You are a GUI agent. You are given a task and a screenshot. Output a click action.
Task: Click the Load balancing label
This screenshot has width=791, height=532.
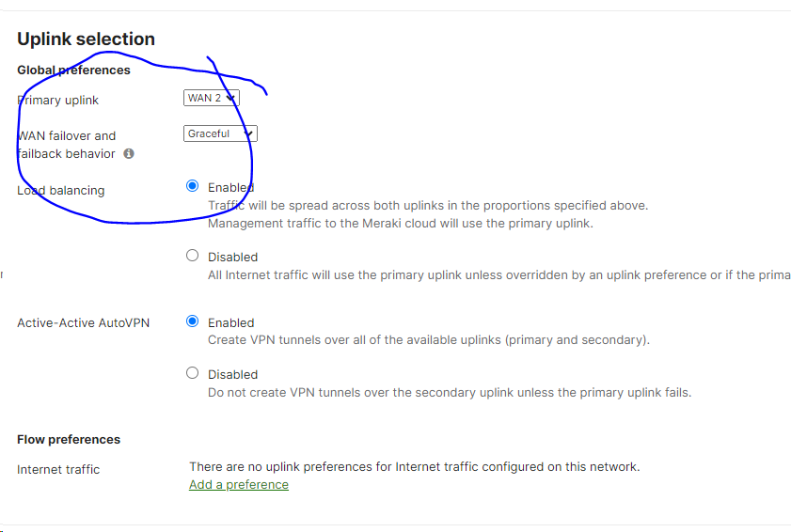(61, 191)
